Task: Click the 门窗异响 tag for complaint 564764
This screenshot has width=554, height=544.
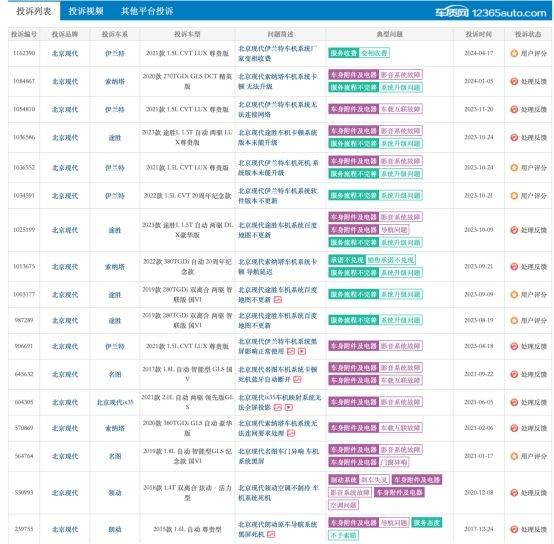Action: tap(394, 462)
